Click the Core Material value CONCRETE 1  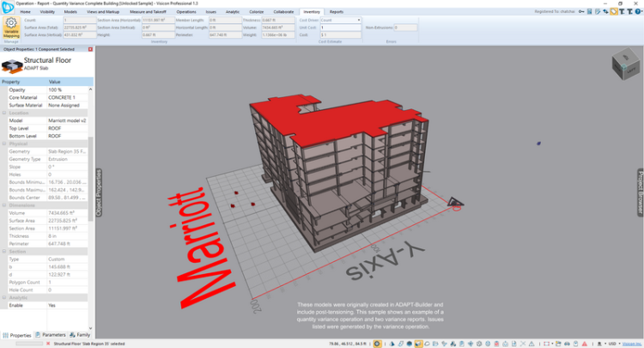click(x=66, y=97)
